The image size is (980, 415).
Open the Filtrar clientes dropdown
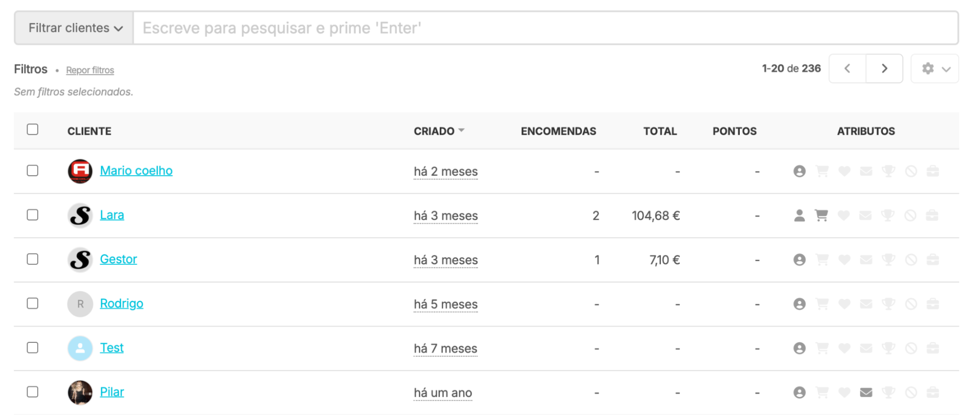pyautogui.click(x=75, y=28)
